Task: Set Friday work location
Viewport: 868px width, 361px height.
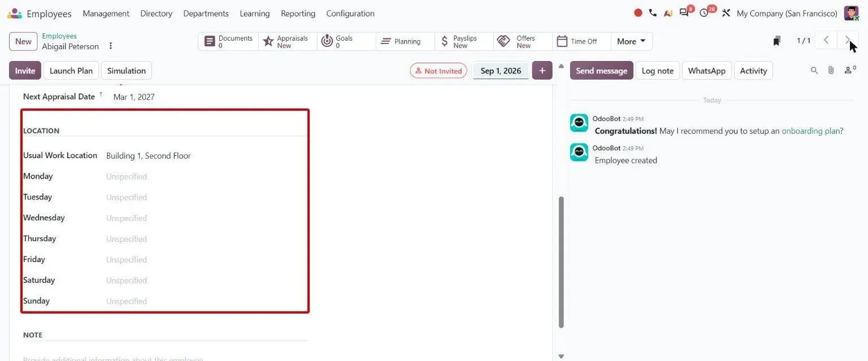Action: (206, 260)
